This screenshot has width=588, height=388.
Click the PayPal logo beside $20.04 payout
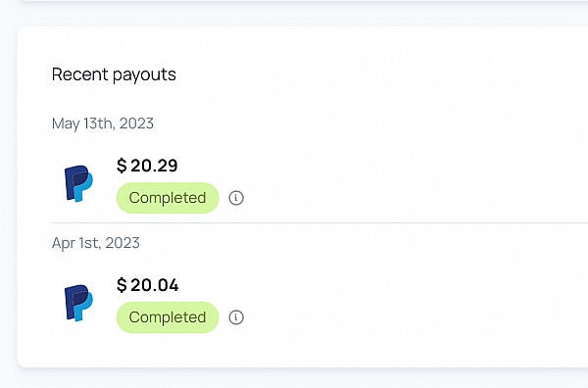click(78, 303)
